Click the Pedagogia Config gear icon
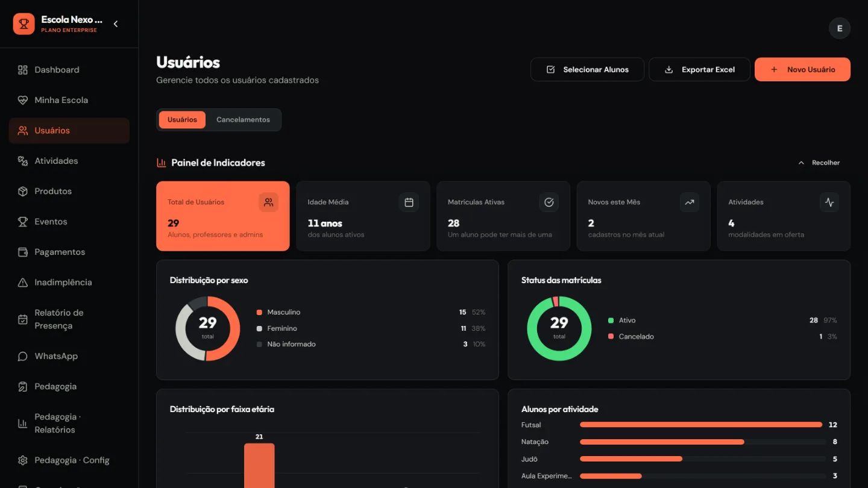Image resolution: width=868 pixels, height=488 pixels. [23, 460]
